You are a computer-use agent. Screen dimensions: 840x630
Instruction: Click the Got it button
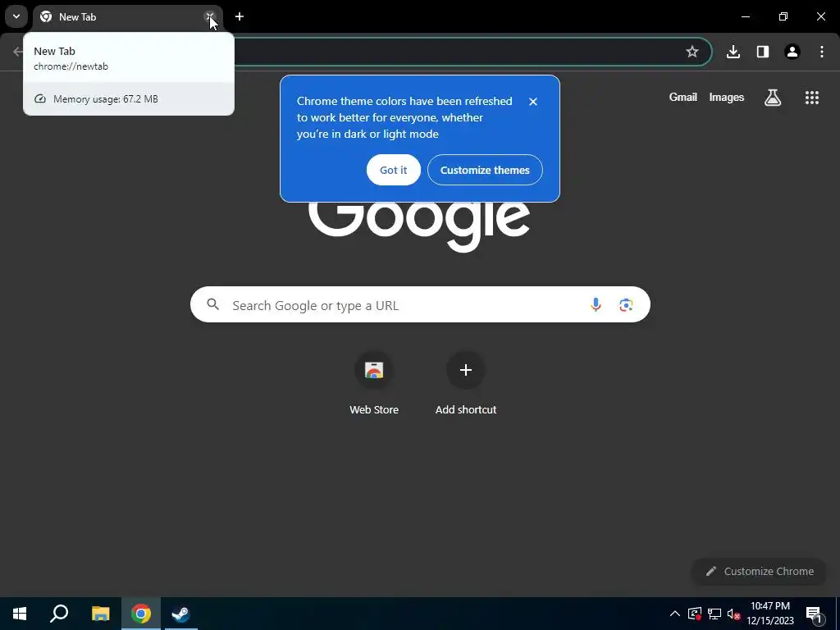point(393,170)
